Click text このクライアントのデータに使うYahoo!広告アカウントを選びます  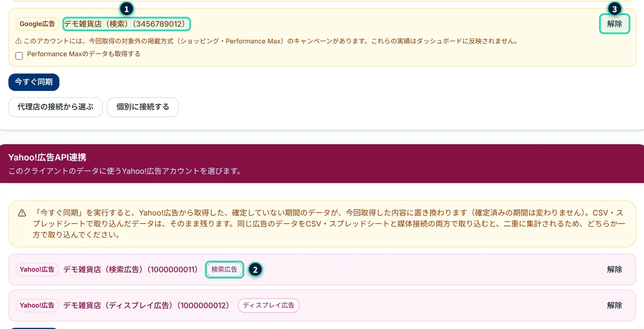[x=125, y=171]
